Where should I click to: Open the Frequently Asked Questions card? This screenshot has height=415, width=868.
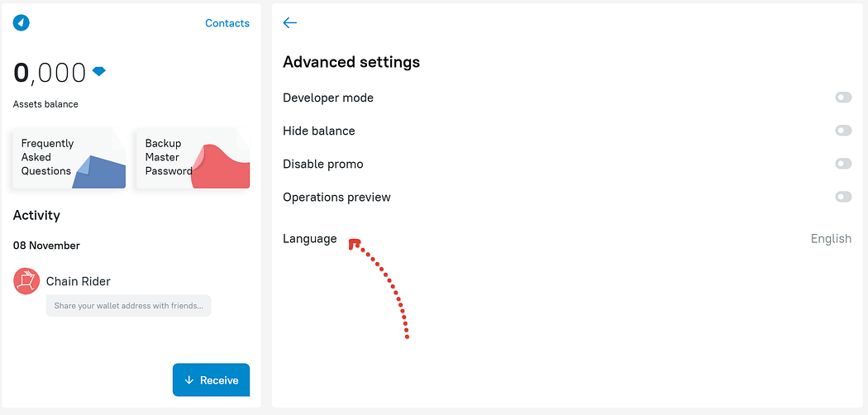point(69,158)
